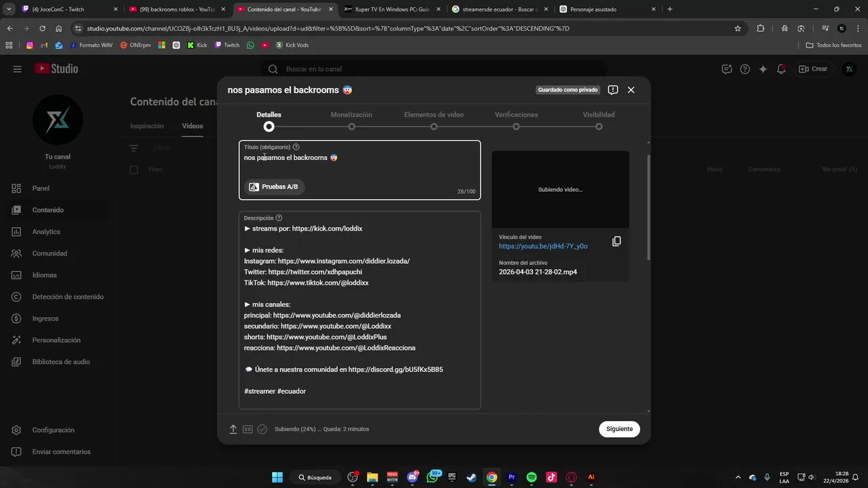
Task: Switch to the Videos content tab
Action: tap(193, 126)
